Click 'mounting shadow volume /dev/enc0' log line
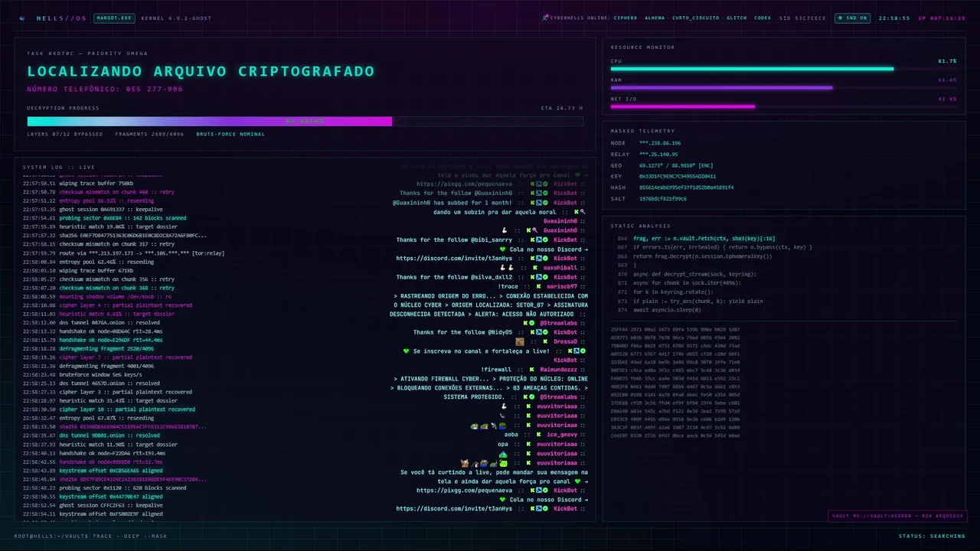980x551 pixels. point(97,296)
